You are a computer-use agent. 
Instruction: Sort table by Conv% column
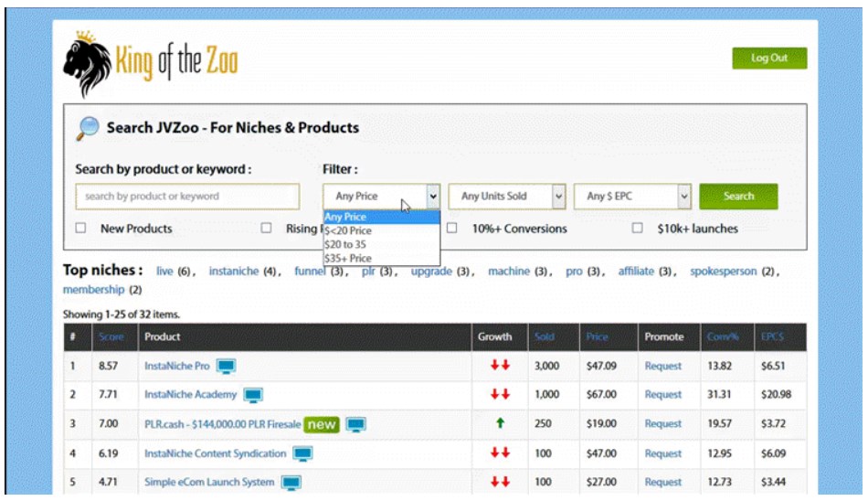point(723,337)
